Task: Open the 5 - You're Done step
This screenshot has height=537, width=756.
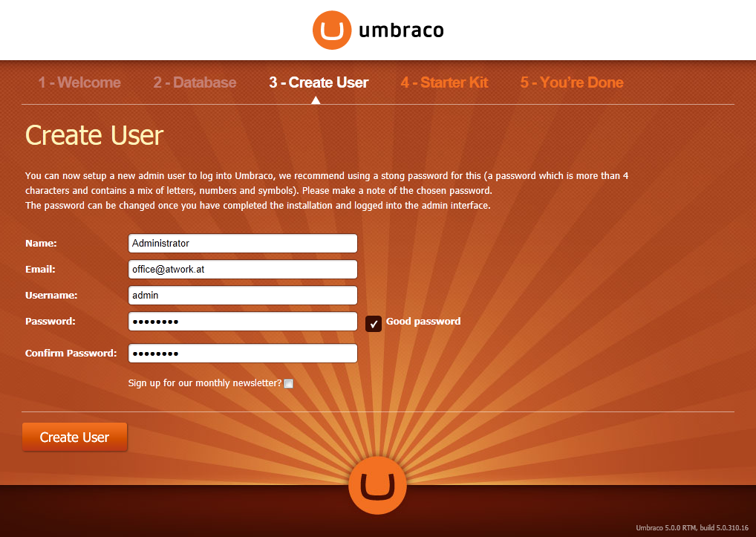Action: (572, 82)
